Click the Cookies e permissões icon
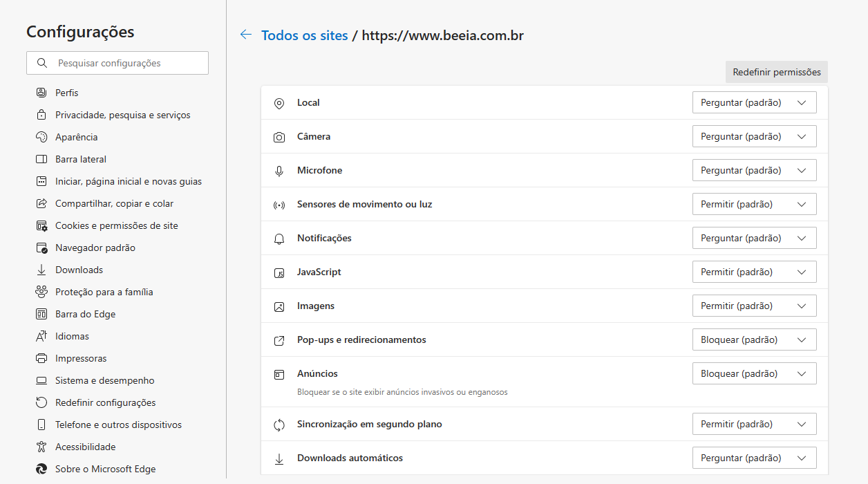The width and height of the screenshot is (868, 484). pos(41,225)
